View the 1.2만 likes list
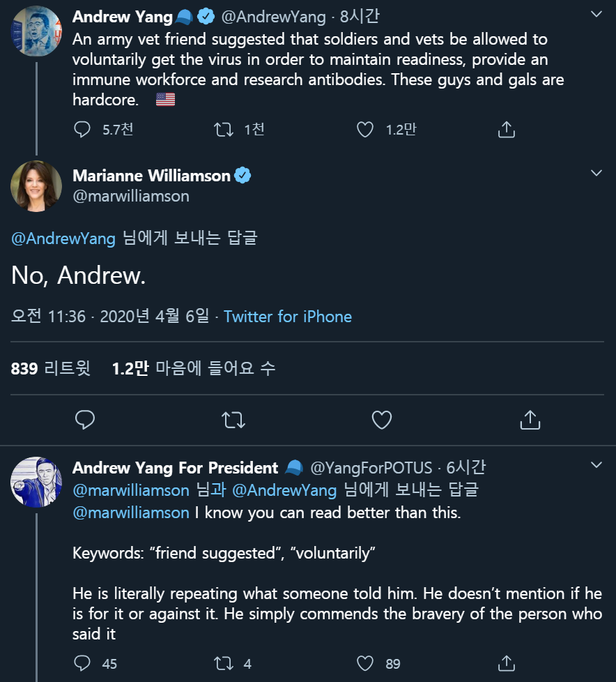This screenshot has height=682, width=616. (193, 368)
